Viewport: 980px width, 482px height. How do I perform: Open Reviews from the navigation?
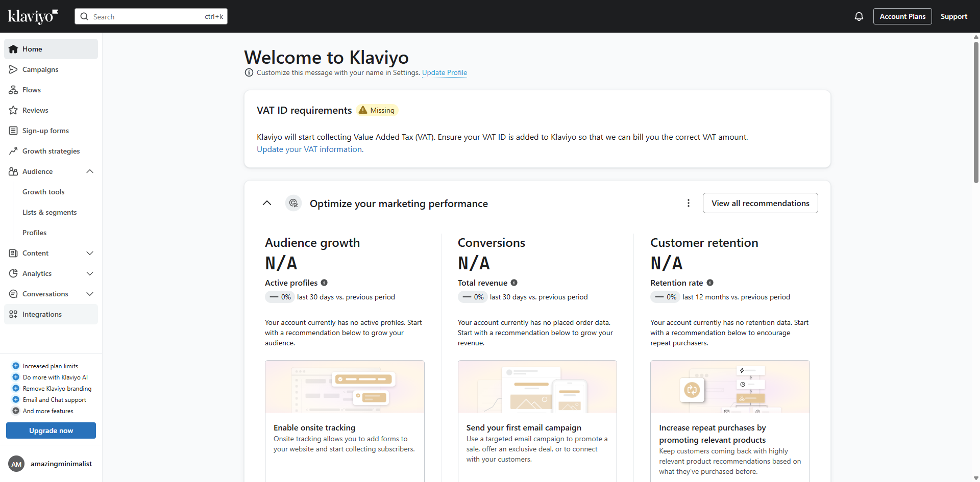[35, 110]
